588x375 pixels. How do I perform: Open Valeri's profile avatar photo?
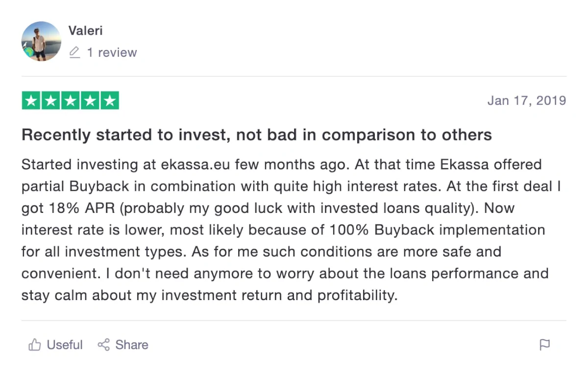click(41, 41)
